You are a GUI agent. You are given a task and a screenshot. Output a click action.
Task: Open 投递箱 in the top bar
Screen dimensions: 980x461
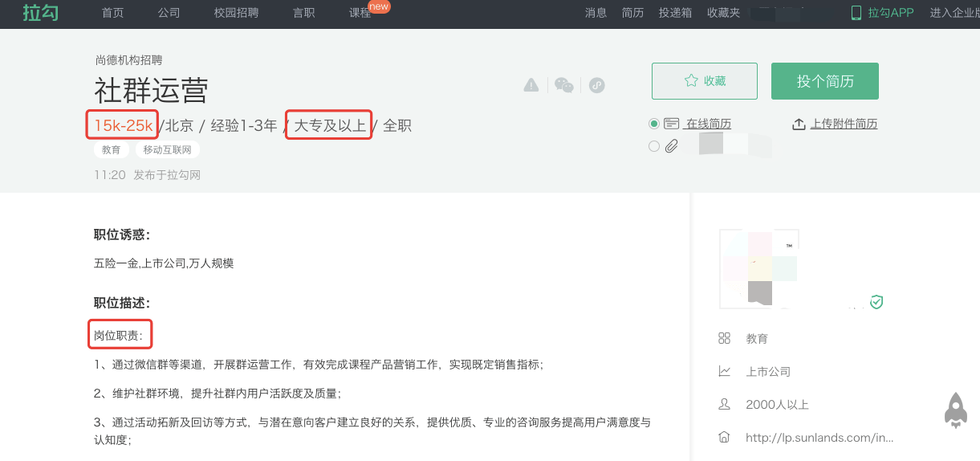676,13
